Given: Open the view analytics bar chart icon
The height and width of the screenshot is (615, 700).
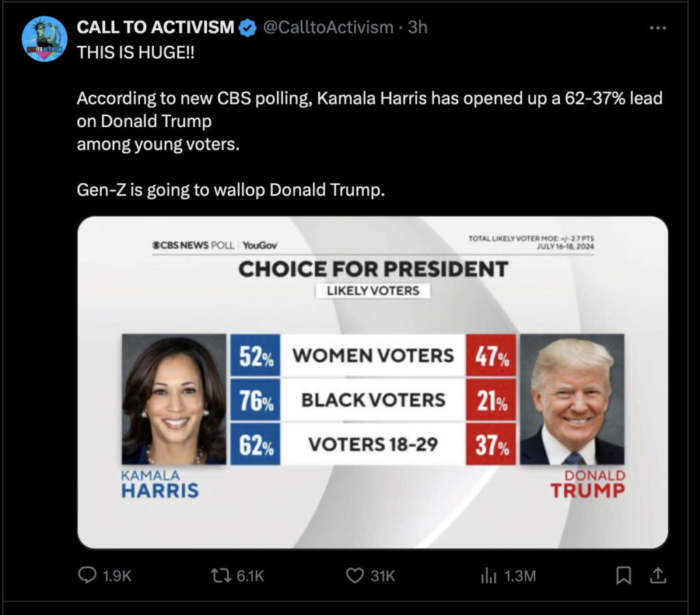Looking at the screenshot, I should [x=488, y=576].
